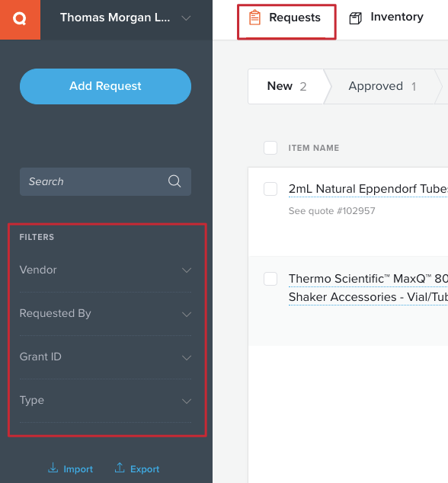Click the magnifying glass search icon
Screen dimensions: 448x483
[174, 181]
